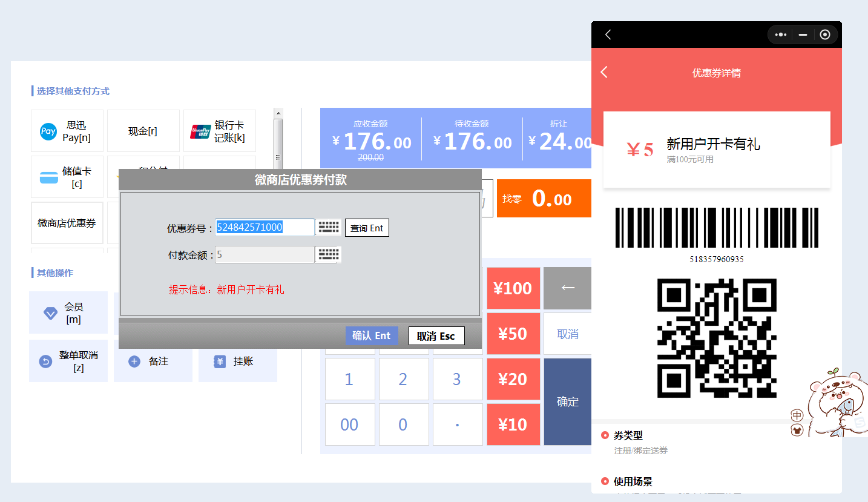868x502 pixels.
Task: Select 思迅Pay[n] payment method
Action: (67, 131)
